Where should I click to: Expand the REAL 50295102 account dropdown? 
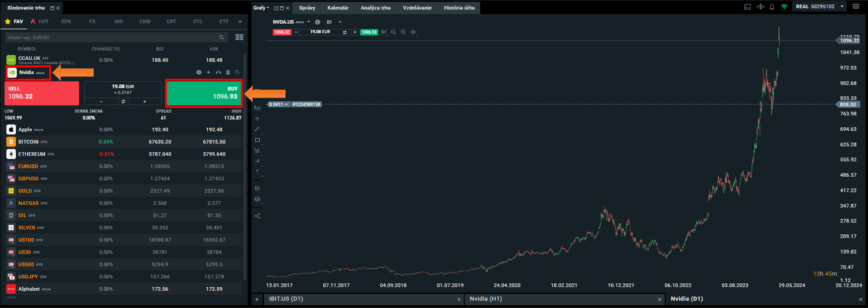pos(842,7)
